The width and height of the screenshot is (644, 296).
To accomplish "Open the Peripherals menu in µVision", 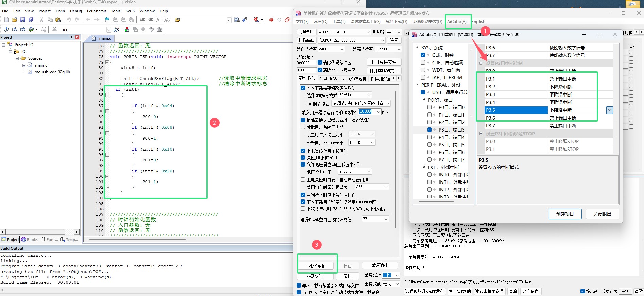I will 97,11.
